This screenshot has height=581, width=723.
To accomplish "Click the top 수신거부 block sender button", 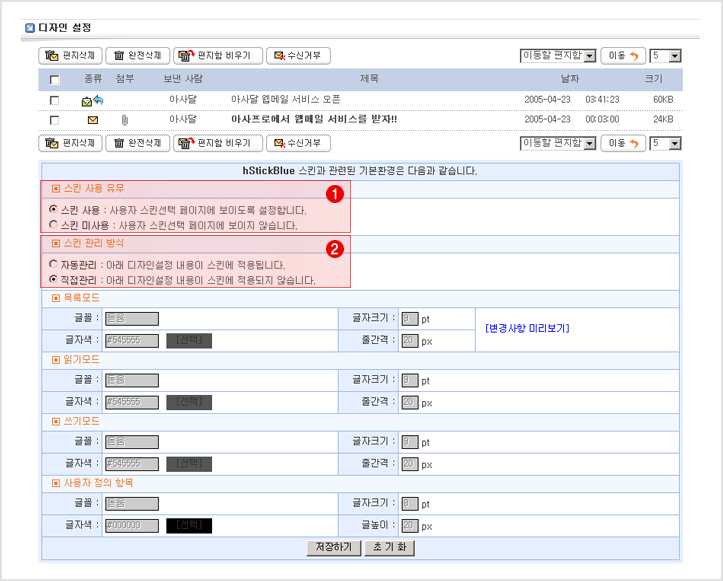I will pyautogui.click(x=298, y=56).
